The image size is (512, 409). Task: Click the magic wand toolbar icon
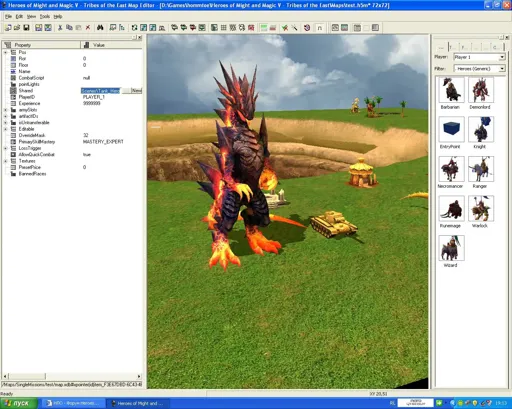pos(294,28)
